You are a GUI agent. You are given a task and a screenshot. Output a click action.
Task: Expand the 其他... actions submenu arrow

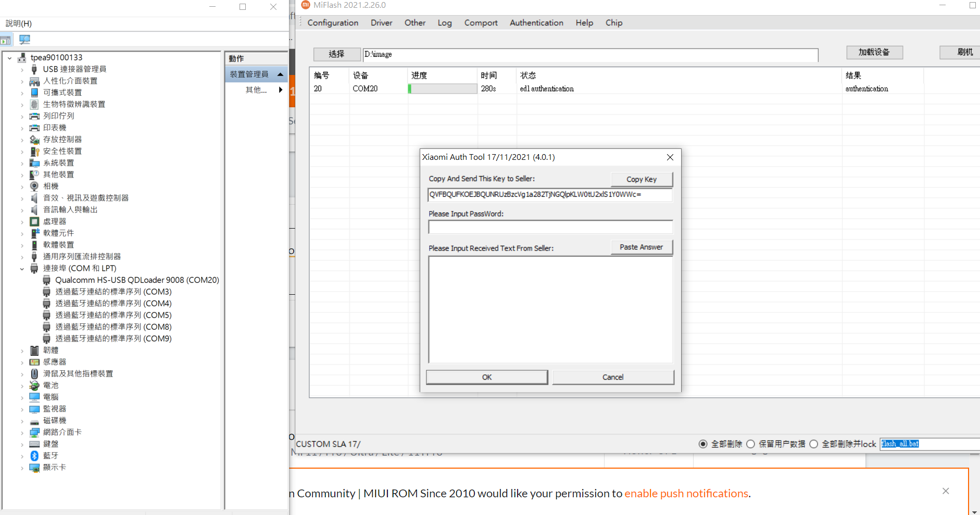point(281,90)
